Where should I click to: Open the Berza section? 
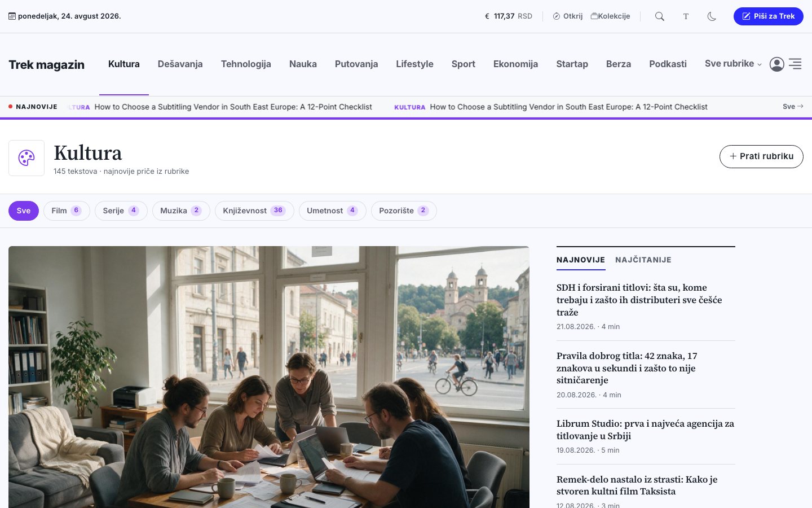pos(619,64)
